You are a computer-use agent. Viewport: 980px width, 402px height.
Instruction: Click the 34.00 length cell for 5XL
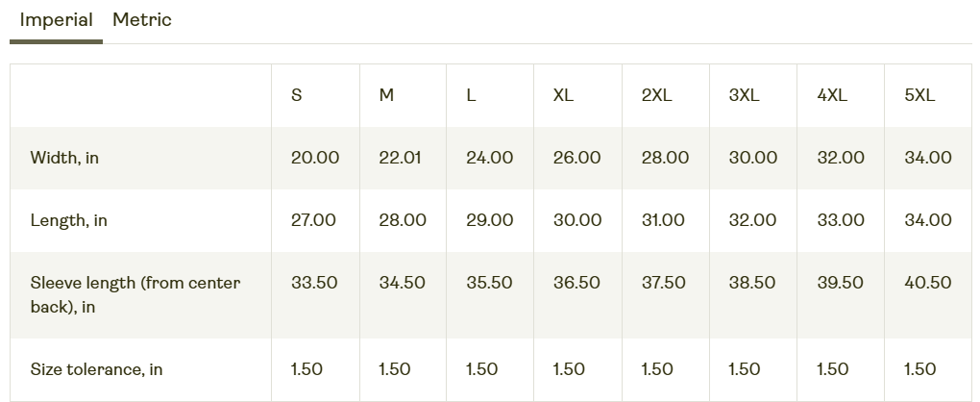coord(927,220)
